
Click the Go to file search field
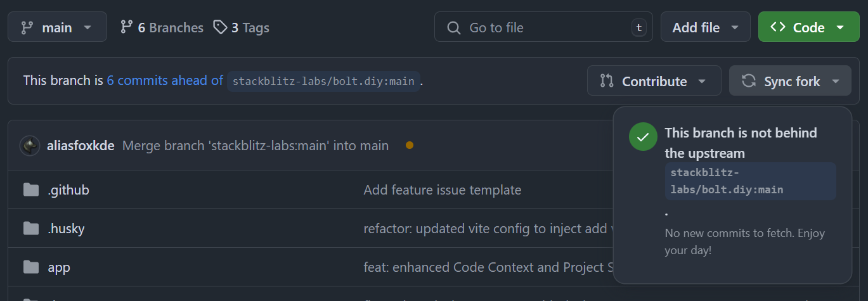click(x=543, y=27)
